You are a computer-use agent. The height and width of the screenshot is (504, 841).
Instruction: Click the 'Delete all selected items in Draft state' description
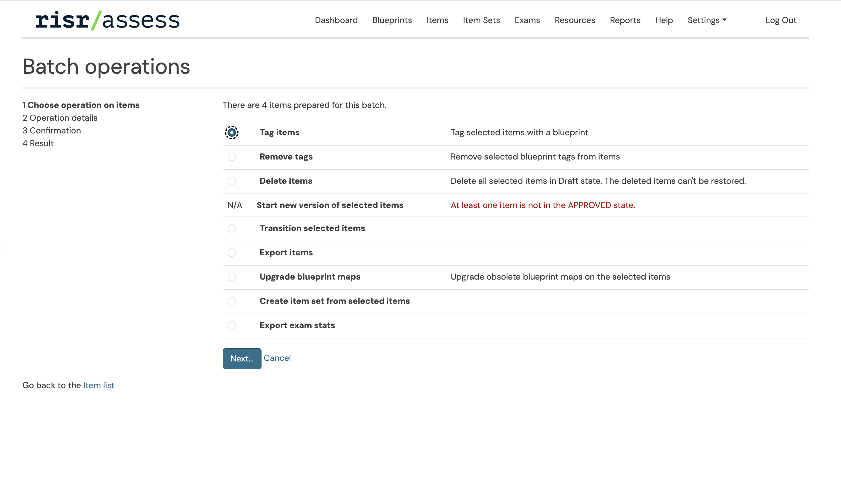(x=598, y=181)
